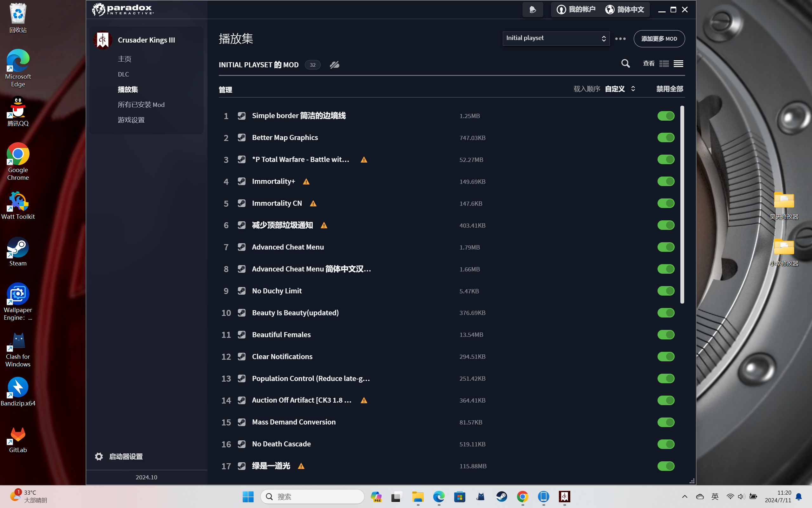Open the GitLab desktop shortcut

coord(18,439)
